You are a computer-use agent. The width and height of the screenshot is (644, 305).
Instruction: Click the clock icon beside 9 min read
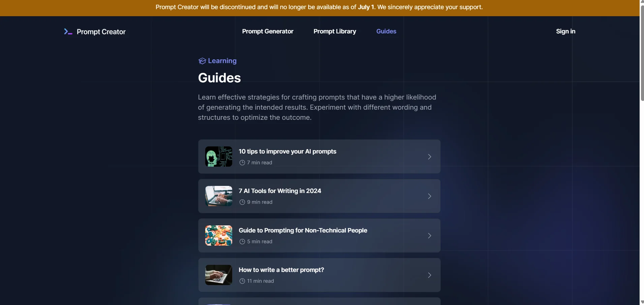(x=242, y=202)
